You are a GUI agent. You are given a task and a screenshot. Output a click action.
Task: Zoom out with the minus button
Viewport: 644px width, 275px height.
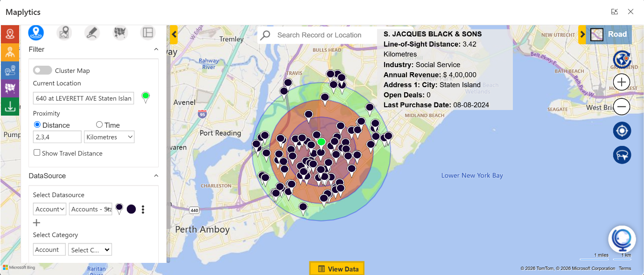622,107
